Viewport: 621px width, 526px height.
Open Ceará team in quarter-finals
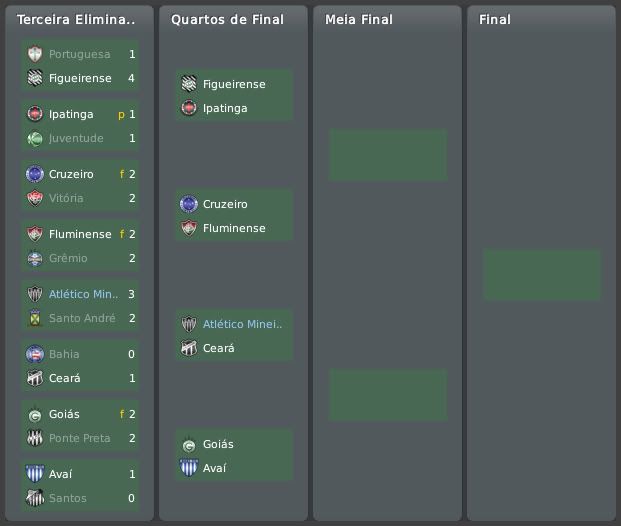219,348
